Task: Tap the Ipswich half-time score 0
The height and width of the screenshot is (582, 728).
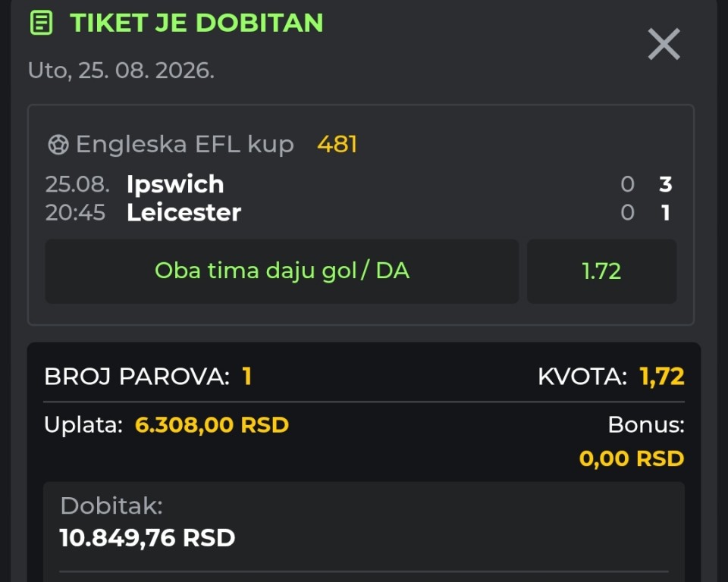Action: pyautogui.click(x=628, y=184)
